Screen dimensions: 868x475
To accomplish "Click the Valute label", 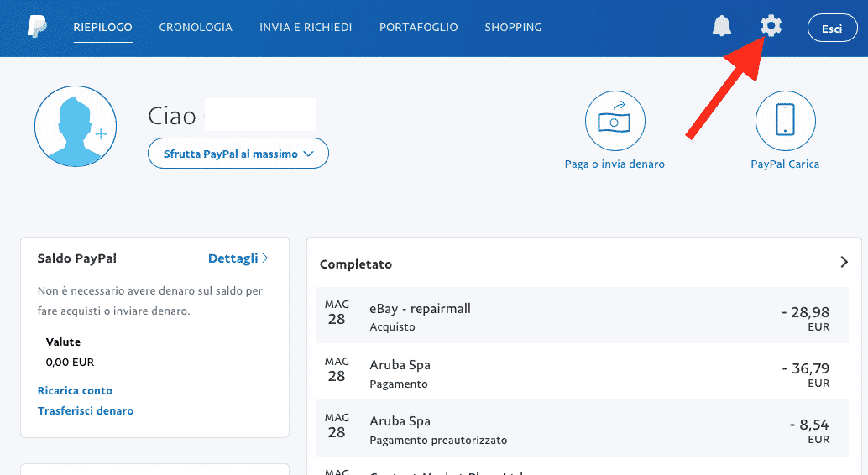I will click(63, 342).
